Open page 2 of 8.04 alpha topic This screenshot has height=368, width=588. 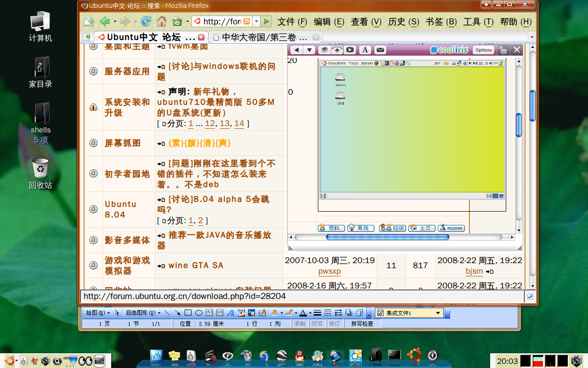pyautogui.click(x=200, y=220)
